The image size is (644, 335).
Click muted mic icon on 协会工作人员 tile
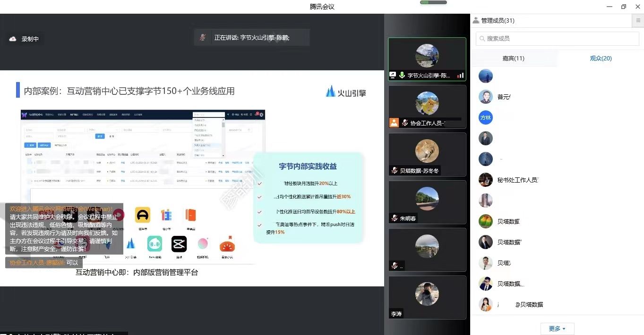[x=405, y=123]
